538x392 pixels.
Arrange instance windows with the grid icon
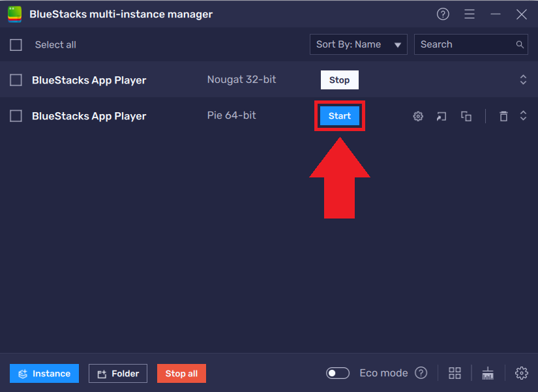(x=455, y=372)
